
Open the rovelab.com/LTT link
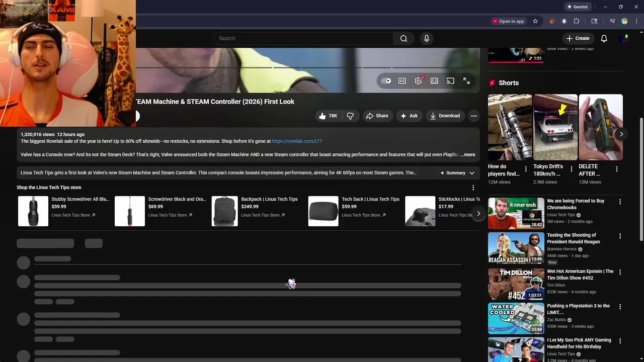point(297,141)
